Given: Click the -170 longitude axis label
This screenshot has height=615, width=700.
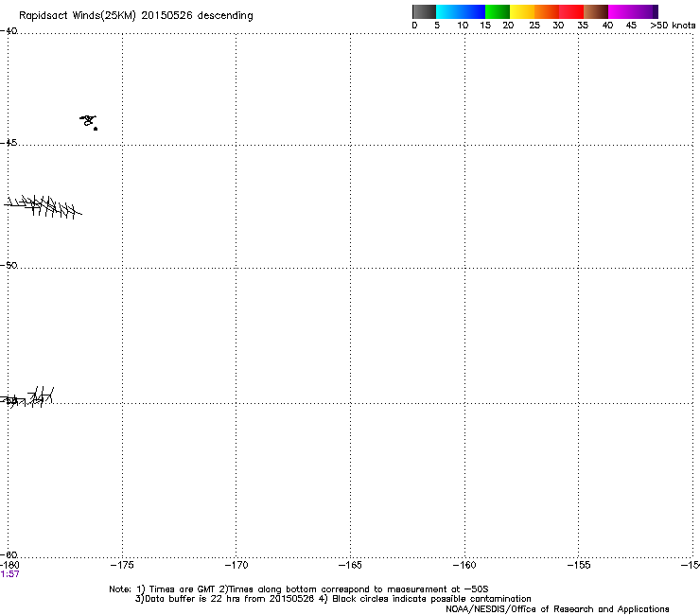Looking at the screenshot, I should coord(236,565).
